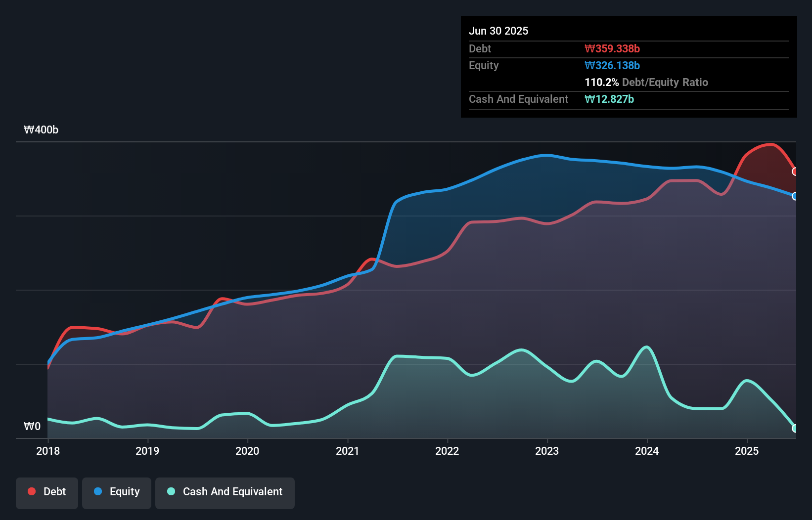Select the 2024 x-axis label
Viewport: 812px width, 520px height.
point(647,451)
